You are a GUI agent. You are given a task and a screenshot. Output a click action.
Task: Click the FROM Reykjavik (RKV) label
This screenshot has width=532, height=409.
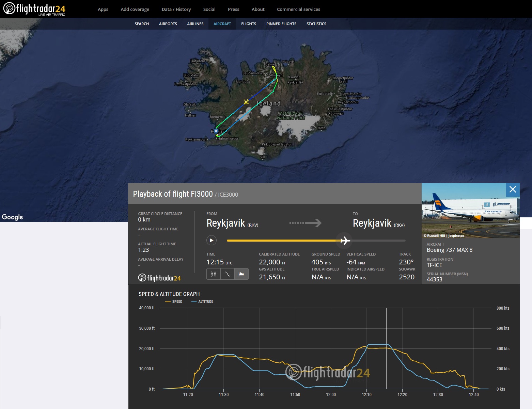[232, 223]
